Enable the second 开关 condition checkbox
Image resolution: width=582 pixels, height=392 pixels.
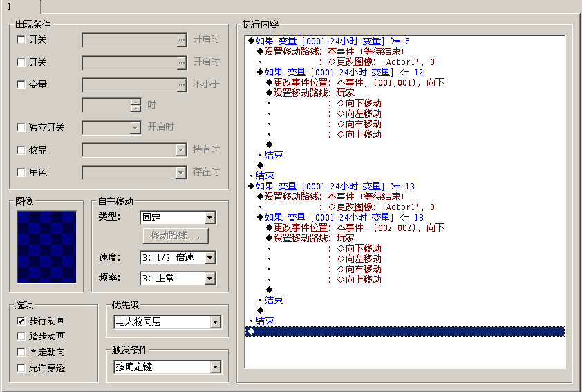click(21, 62)
